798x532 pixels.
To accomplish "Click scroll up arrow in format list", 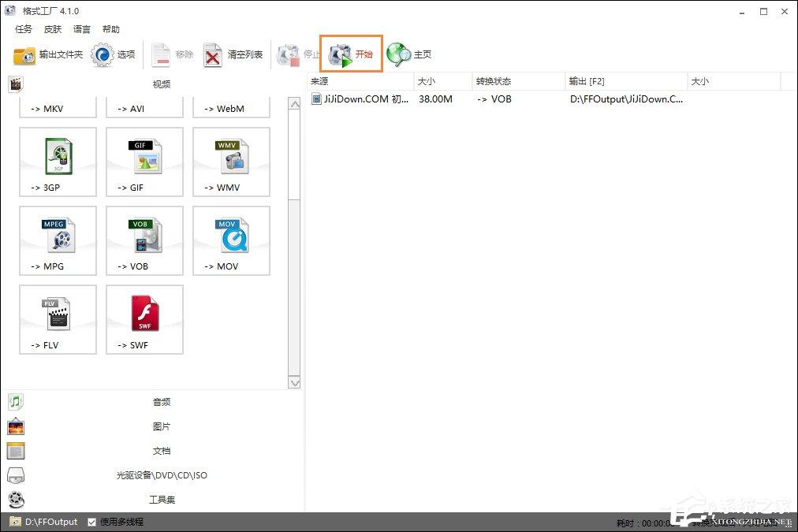I will [294, 104].
